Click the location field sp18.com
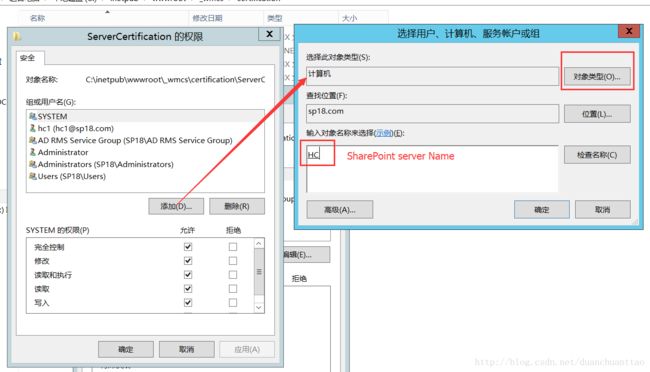 (x=432, y=113)
